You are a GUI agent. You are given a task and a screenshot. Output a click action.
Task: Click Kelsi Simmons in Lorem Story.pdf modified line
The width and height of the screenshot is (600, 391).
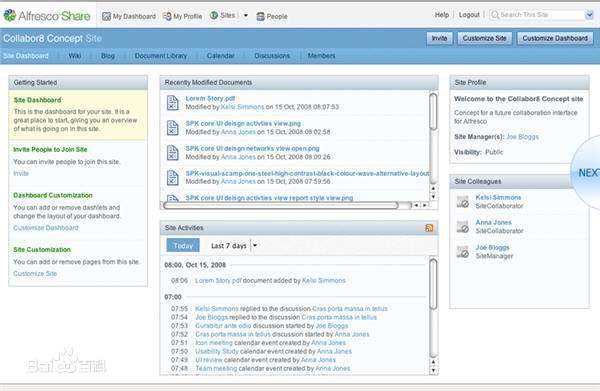click(x=242, y=107)
